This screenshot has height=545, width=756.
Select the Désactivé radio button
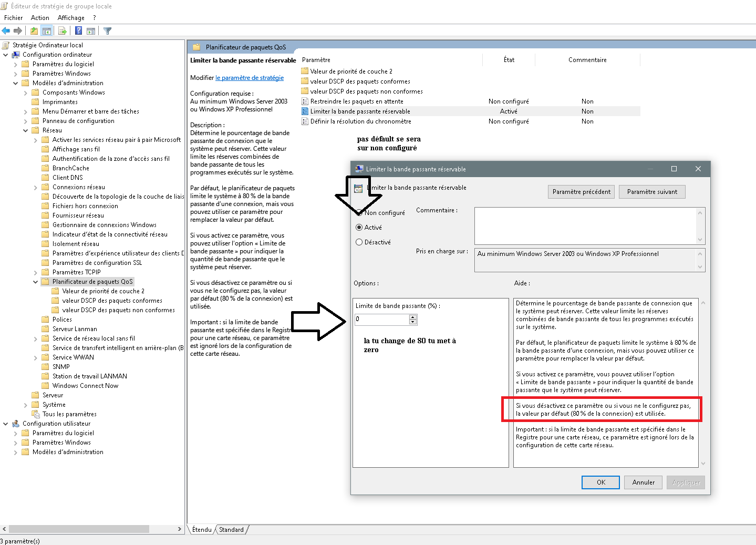pyautogui.click(x=359, y=242)
